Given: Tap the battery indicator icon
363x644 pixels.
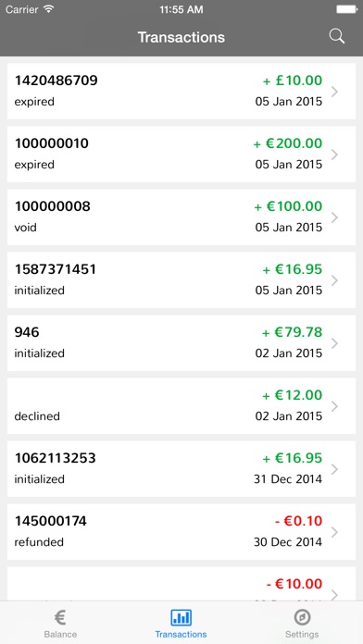Looking at the screenshot, I should coord(346,9).
